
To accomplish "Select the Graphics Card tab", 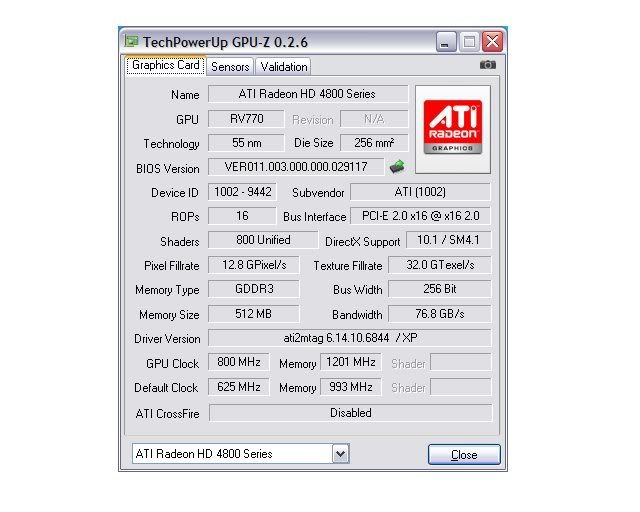I will (165, 65).
